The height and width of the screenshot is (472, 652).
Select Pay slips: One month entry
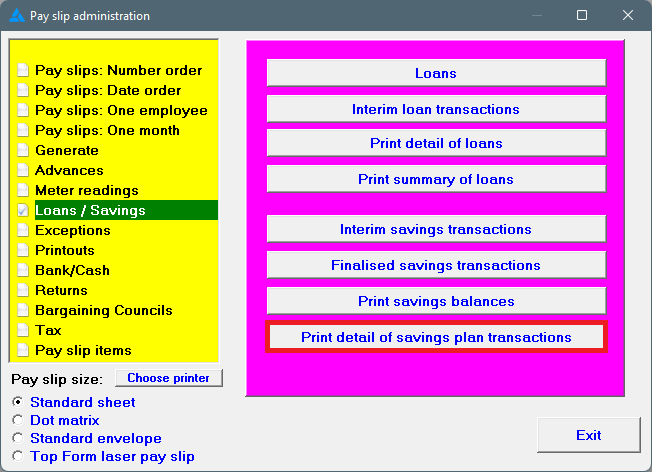click(x=107, y=130)
